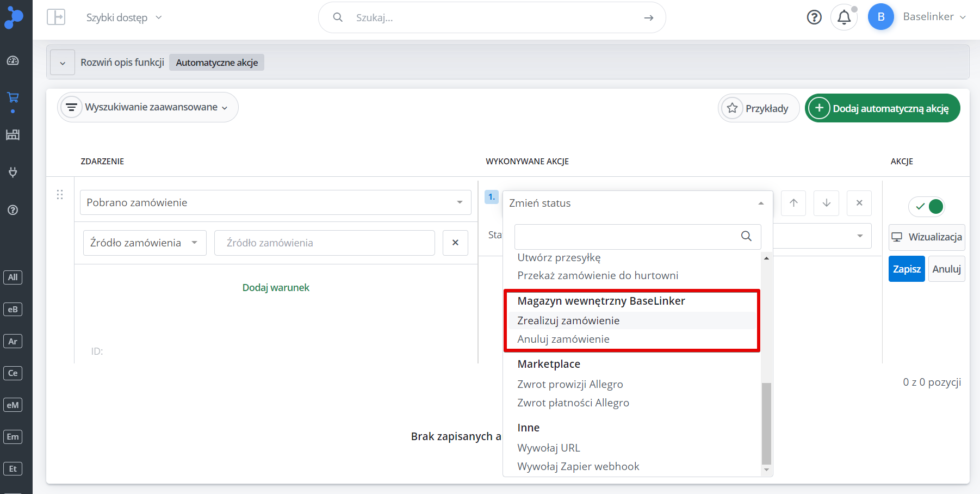Screen dimensions: 980x494
Task: Click the Magazyn wewnętrzny BaseLinker group header
Action: pyautogui.click(x=601, y=301)
